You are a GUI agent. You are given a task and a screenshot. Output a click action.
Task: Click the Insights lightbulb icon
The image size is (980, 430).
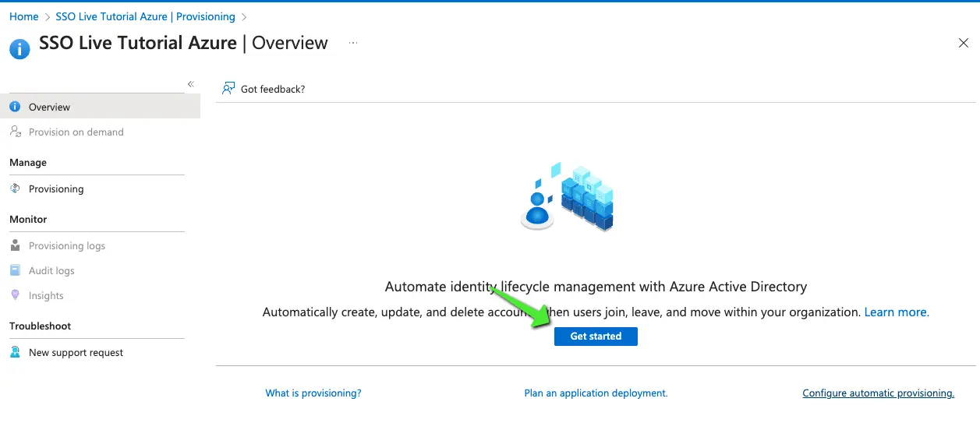[15, 295]
